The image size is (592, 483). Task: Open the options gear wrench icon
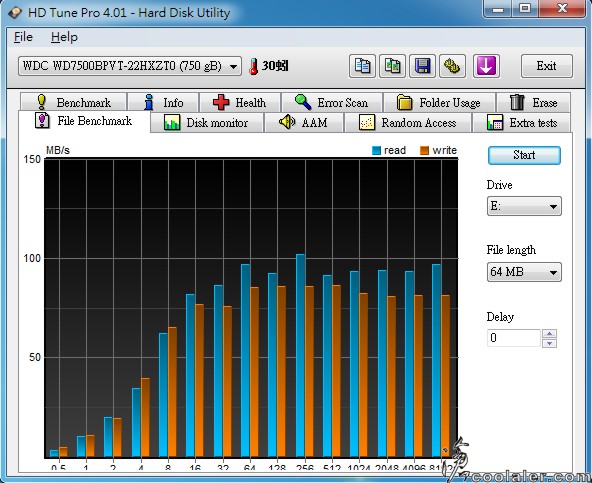pos(452,66)
